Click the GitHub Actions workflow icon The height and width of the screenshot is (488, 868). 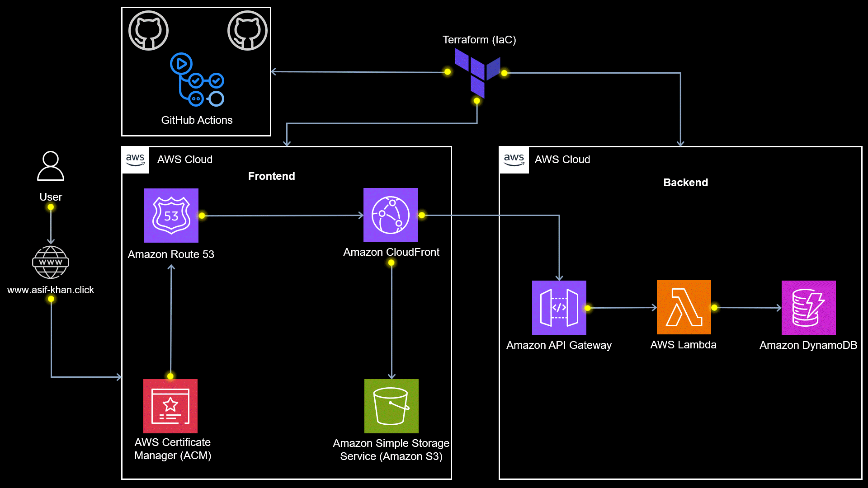(197, 80)
